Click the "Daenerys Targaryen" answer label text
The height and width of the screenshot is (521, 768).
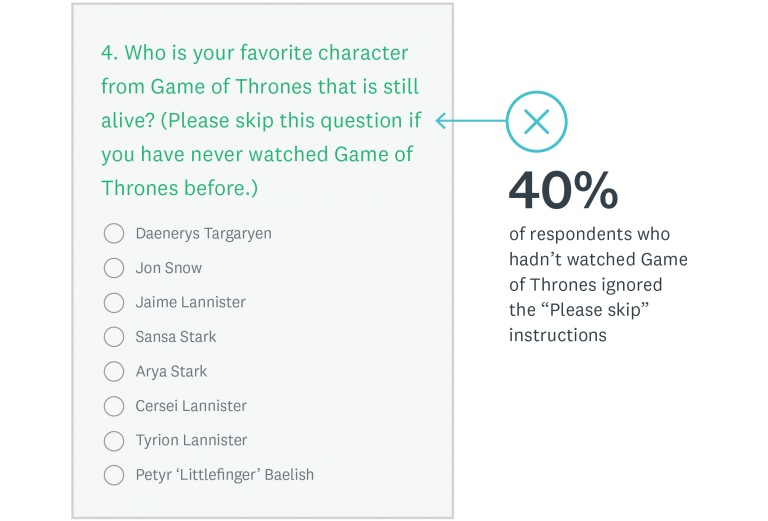[x=203, y=234]
